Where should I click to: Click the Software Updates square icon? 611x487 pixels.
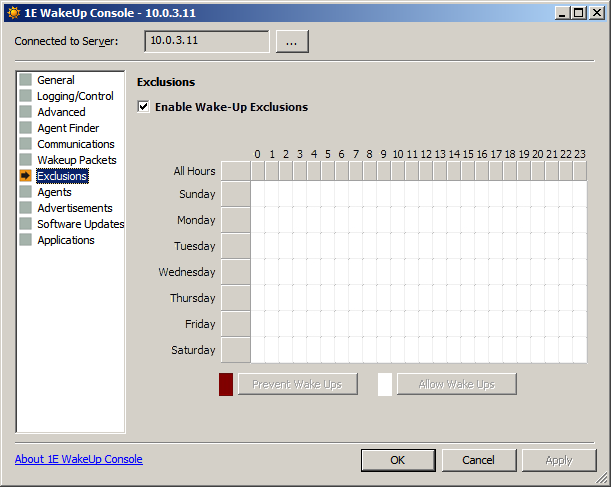coord(26,224)
